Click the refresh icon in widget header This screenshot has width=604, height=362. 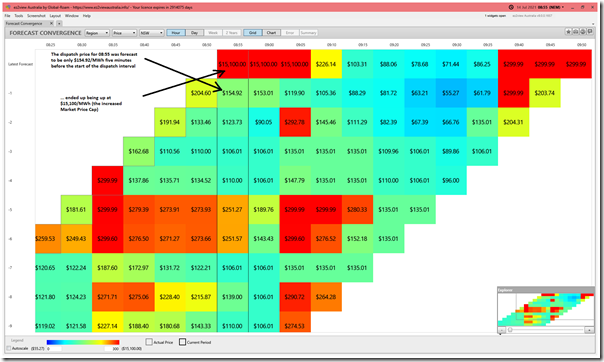[583, 32]
